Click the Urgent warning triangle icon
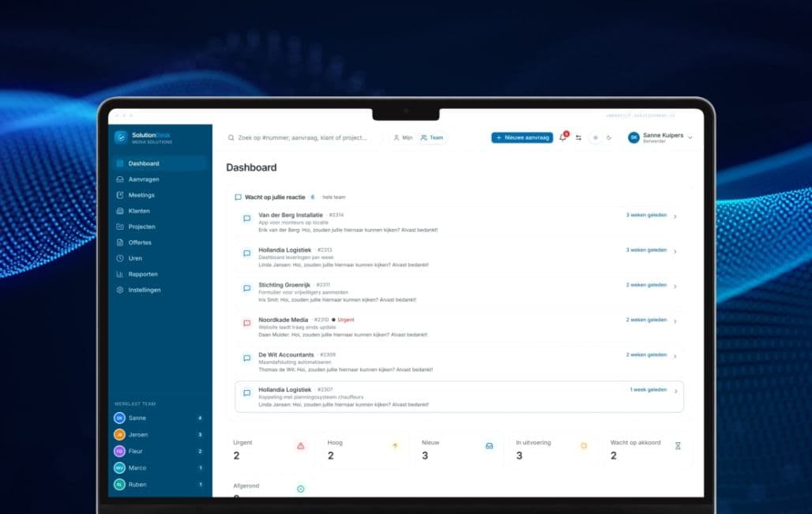The height and width of the screenshot is (514, 812). pos(301,445)
